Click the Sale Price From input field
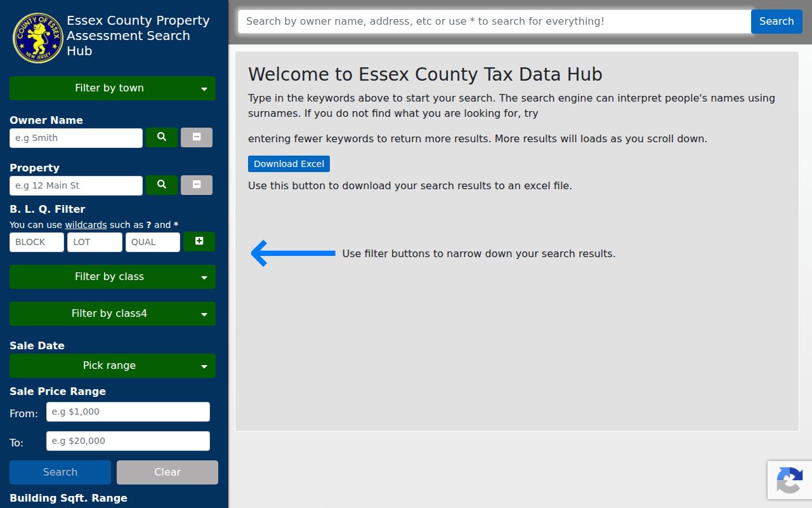The width and height of the screenshot is (812, 508). [x=128, y=411]
